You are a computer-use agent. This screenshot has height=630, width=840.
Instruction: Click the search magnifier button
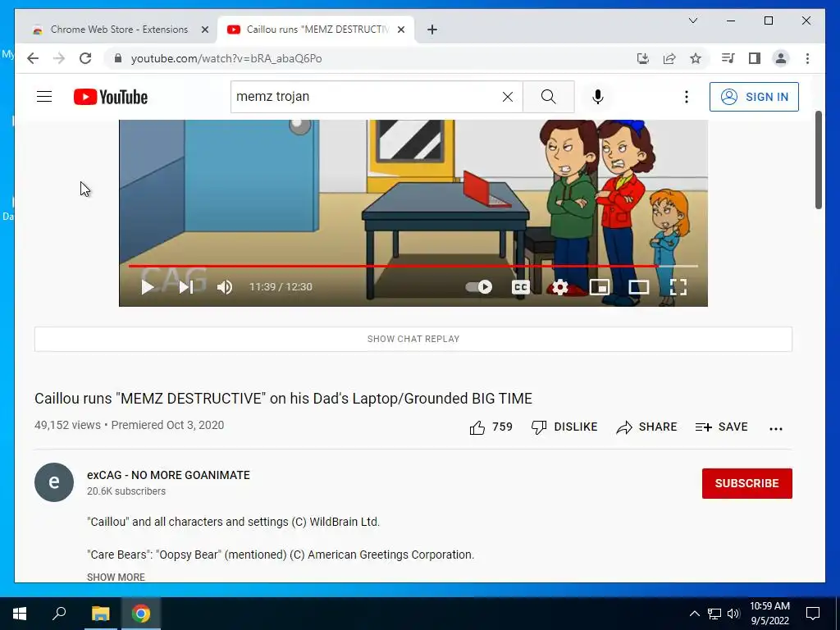[x=549, y=97]
